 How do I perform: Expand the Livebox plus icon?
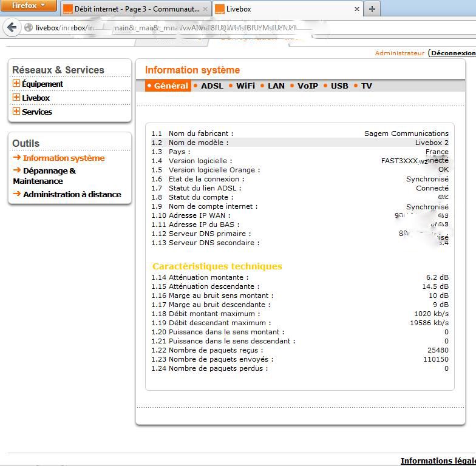16,97
